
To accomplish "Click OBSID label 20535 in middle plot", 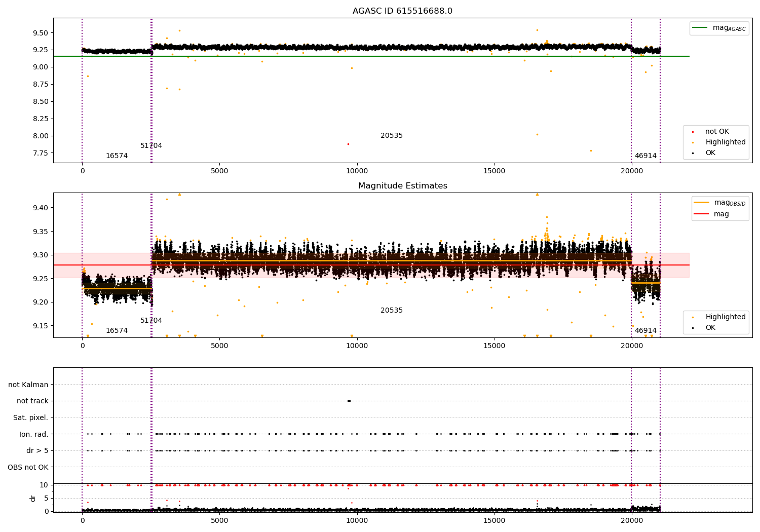I will click(x=392, y=311).
